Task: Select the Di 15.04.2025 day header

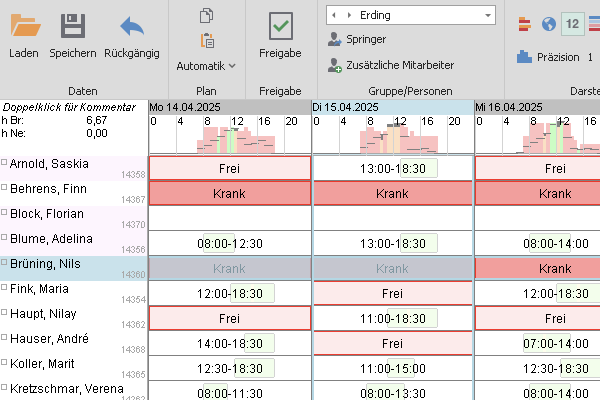Action: click(392, 106)
